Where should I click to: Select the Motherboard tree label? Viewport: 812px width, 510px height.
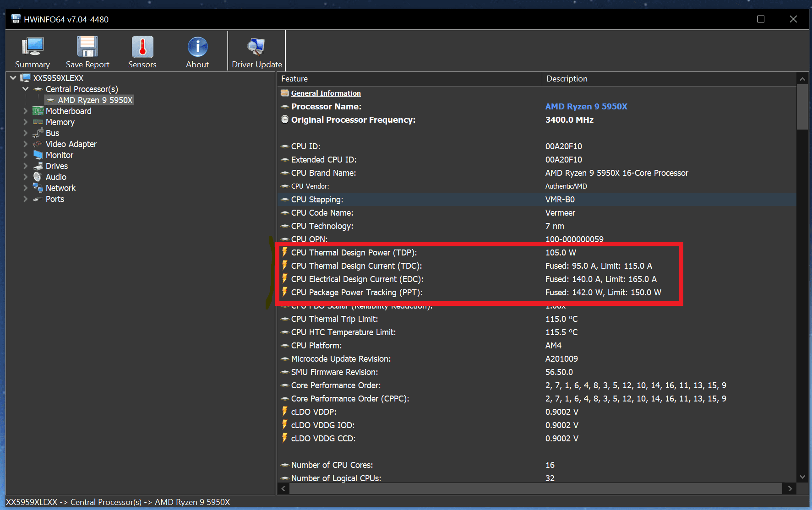click(69, 111)
